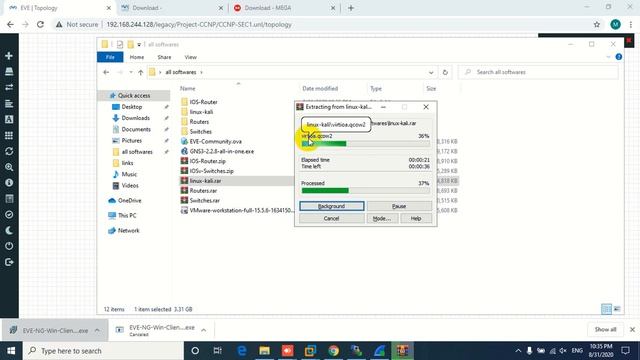Image resolution: width=640 pixels, height=360 pixels.
Task: Select the IOS-Router folder
Action: (x=203, y=102)
